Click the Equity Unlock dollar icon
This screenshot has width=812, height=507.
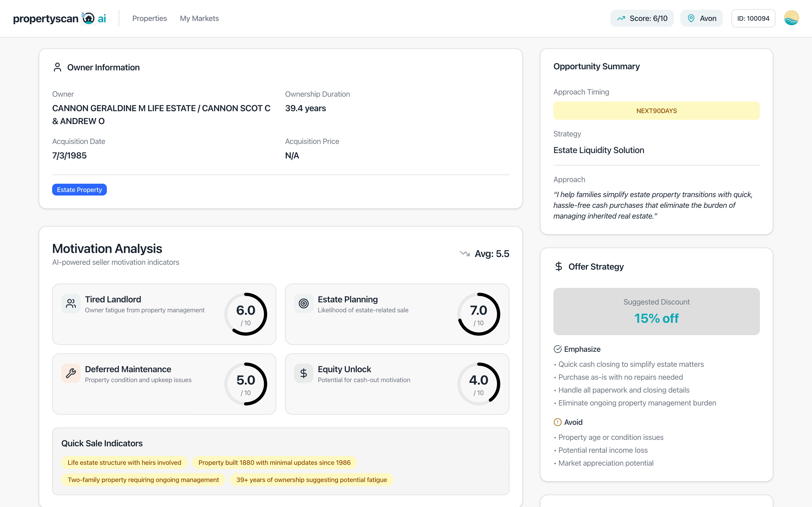point(303,373)
